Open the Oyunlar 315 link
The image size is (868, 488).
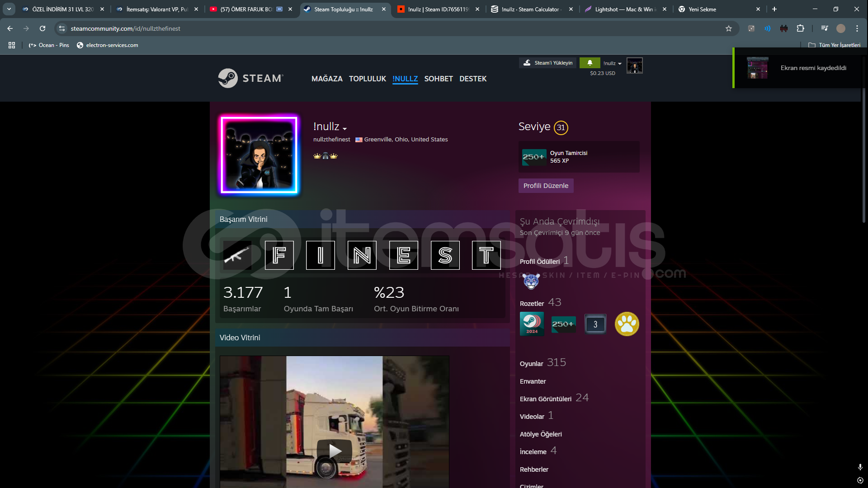(543, 363)
